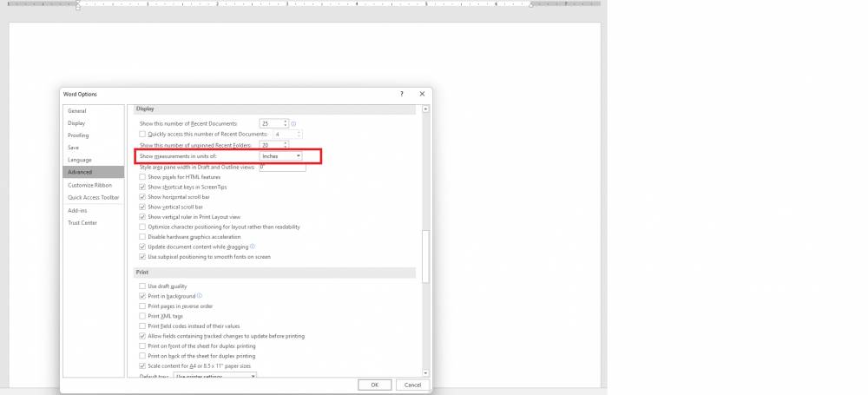Screen dimensions: 868x395
Task: Confirm settings with the OK button
Action: pos(375,385)
